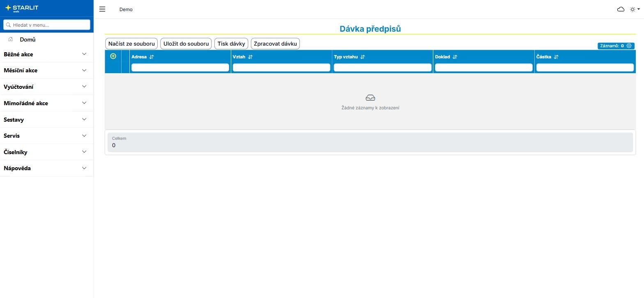The image size is (644, 298).
Task: Focus the Hledat v menu search field
Action: [x=47, y=25]
